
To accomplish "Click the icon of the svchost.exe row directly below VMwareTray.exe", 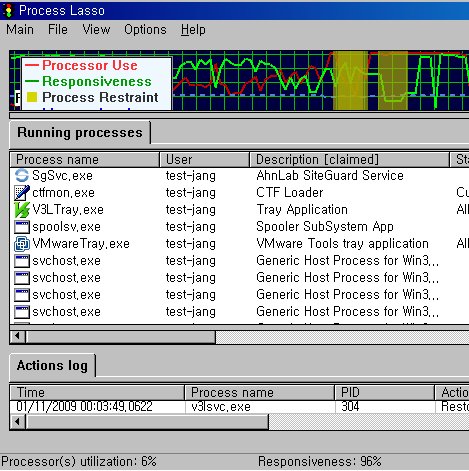I will [22, 261].
